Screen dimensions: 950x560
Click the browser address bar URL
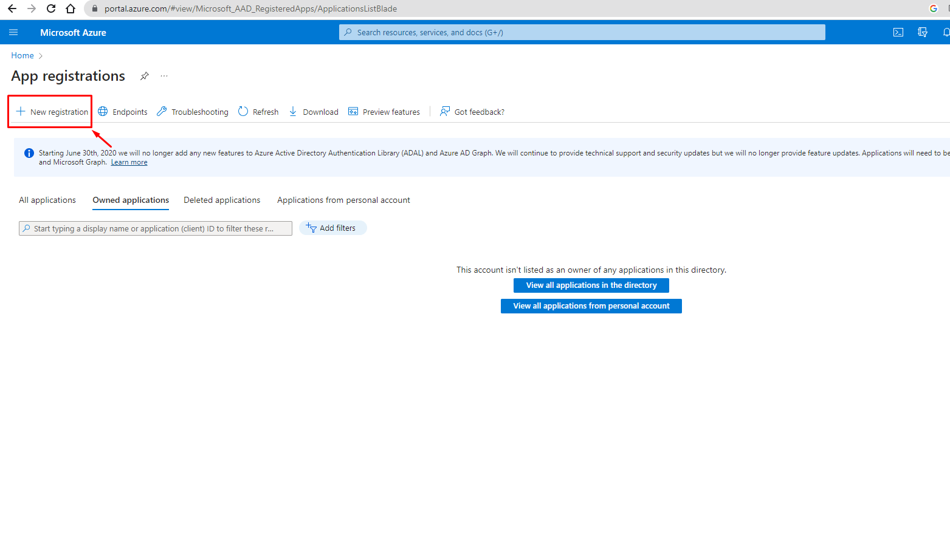click(250, 9)
